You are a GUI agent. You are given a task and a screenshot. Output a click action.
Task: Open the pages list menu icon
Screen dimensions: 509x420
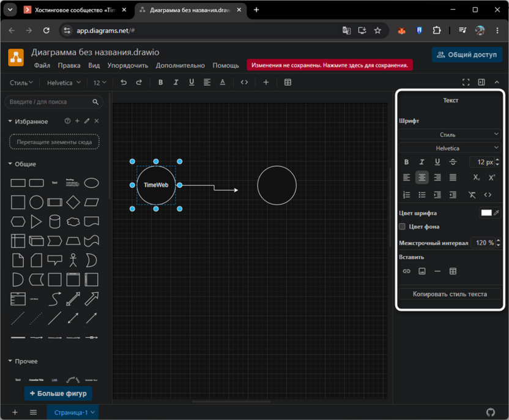click(33, 412)
